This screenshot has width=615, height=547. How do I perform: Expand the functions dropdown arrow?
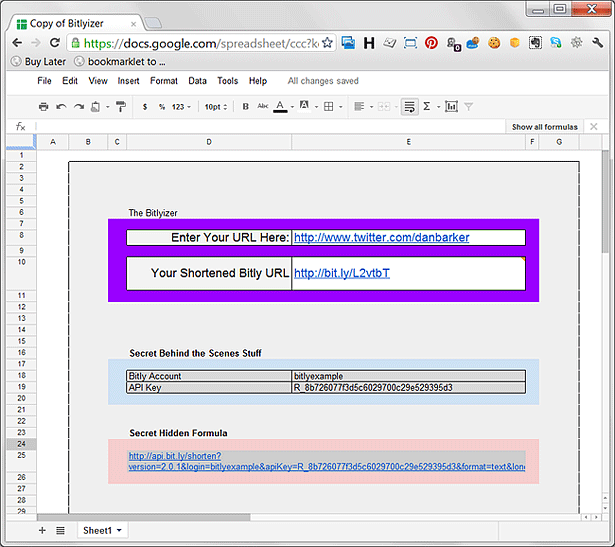pos(439,107)
